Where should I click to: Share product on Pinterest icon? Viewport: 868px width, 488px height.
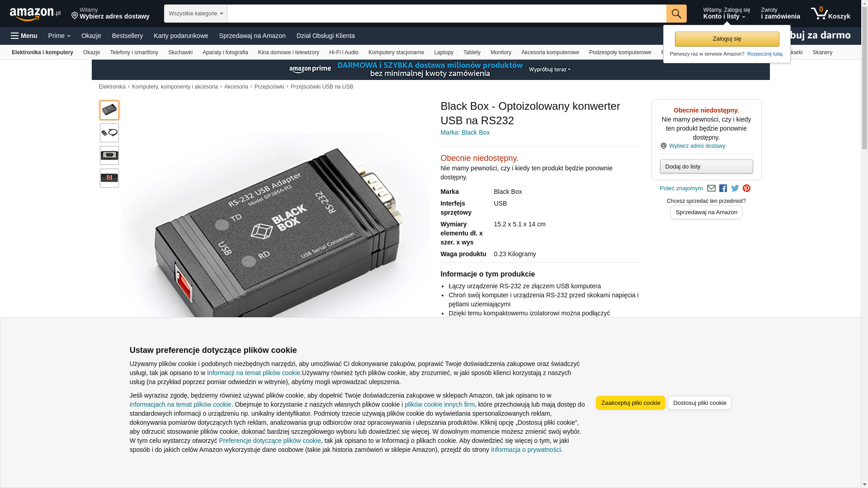[747, 188]
